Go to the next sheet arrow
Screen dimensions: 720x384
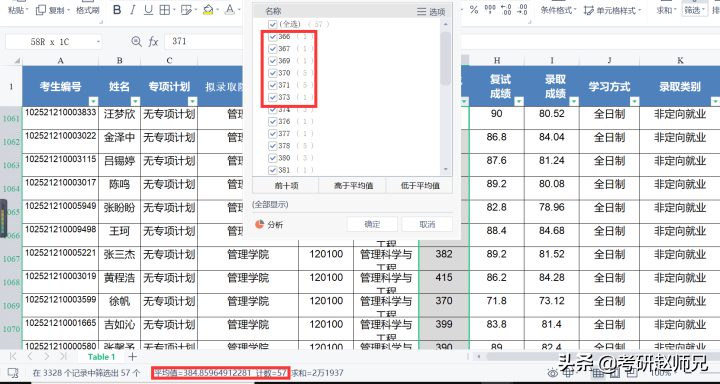46,356
